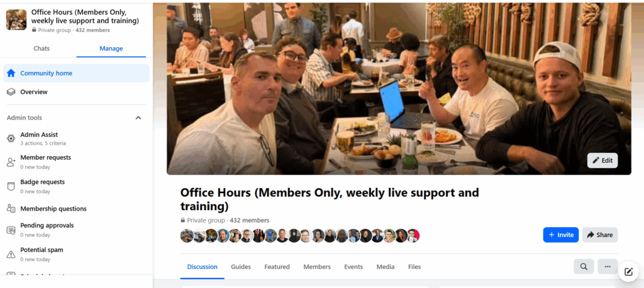Switch to the Chats tab
Screen dimensions: 644x288
42,48
